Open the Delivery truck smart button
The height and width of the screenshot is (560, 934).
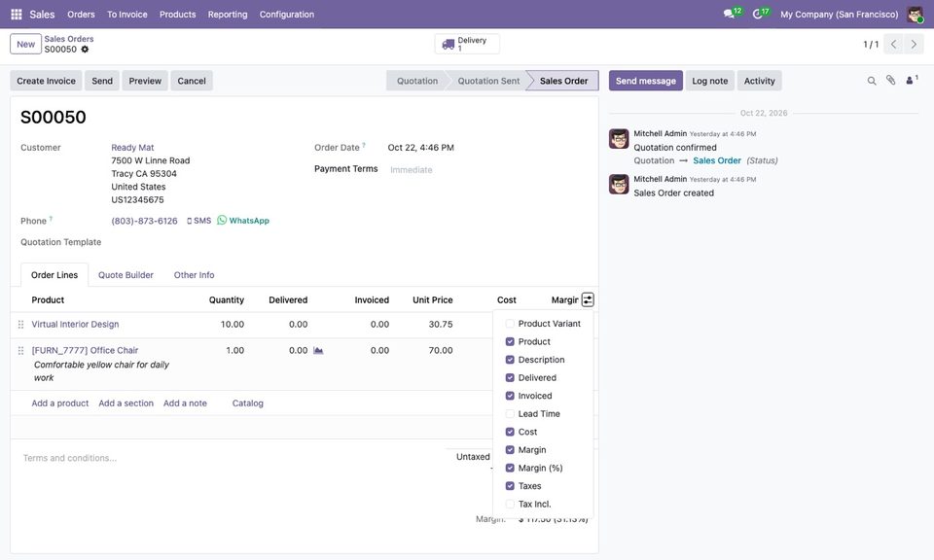pyautogui.click(x=467, y=44)
